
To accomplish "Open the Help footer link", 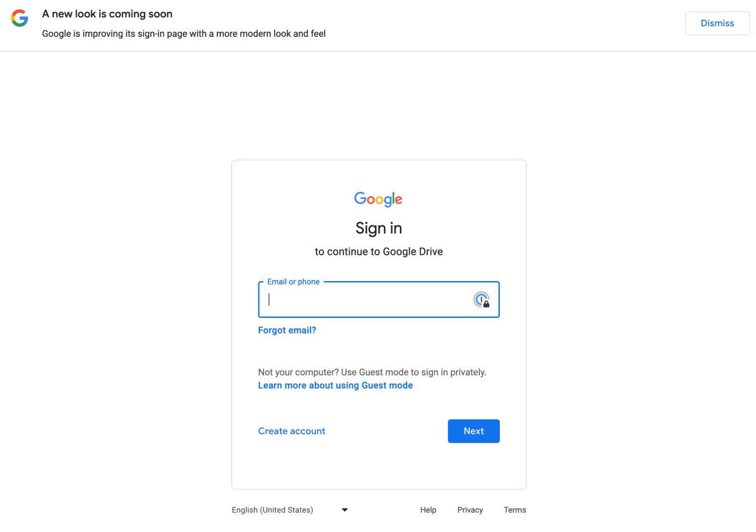I will point(428,510).
